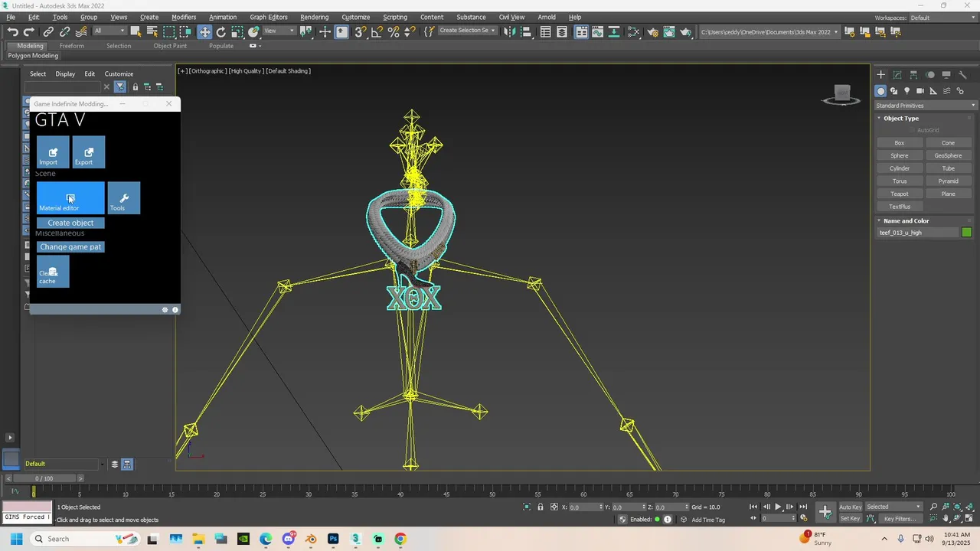Click the Redo arrow icon
The image size is (980, 551).
[x=29, y=31]
